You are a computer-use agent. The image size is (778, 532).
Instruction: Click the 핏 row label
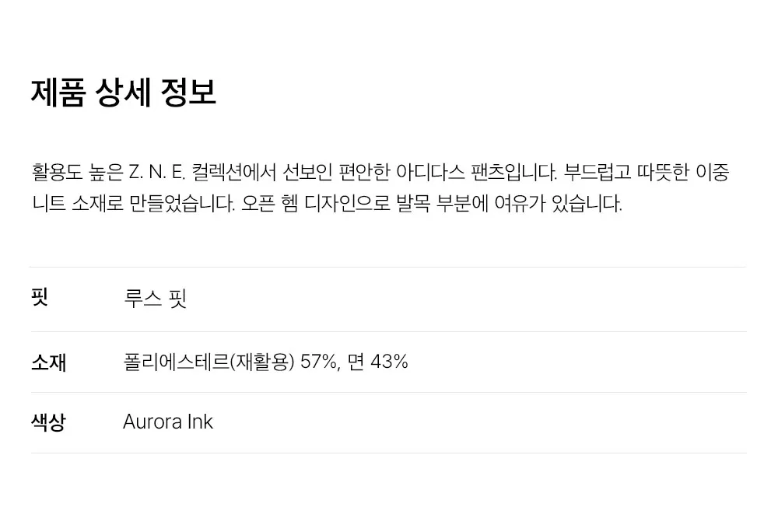[39, 297]
